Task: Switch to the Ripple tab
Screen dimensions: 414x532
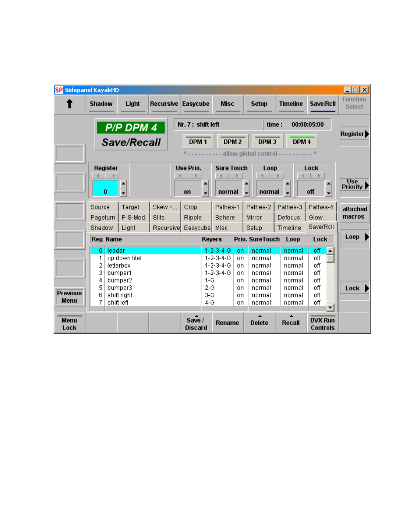Action: [x=197, y=217]
